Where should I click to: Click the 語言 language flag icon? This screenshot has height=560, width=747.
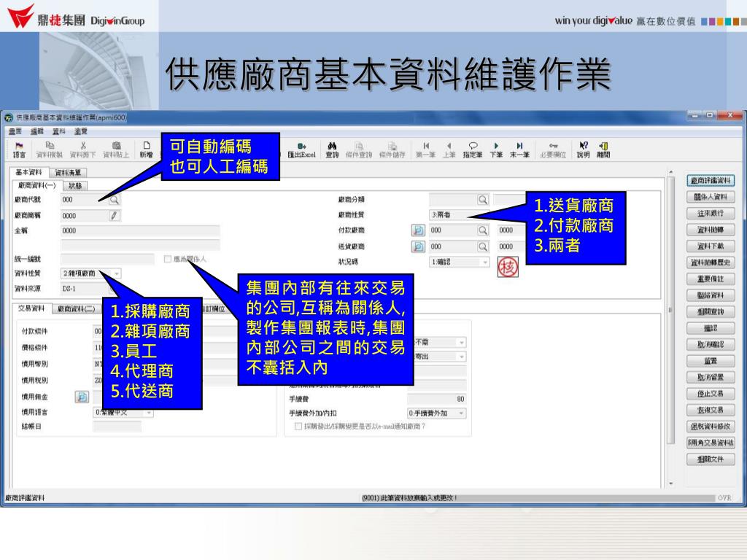coord(19,149)
